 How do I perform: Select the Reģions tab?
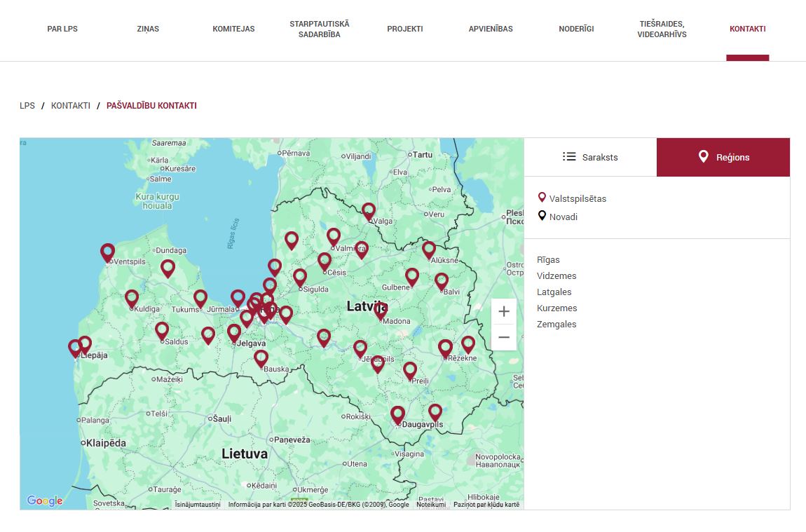click(x=723, y=157)
